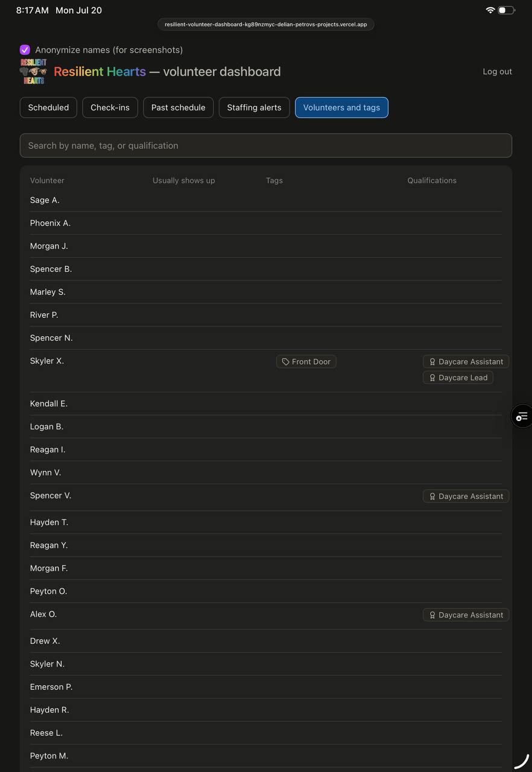532x772 pixels.
Task: Tap the browser URL address pill
Action: (266, 24)
